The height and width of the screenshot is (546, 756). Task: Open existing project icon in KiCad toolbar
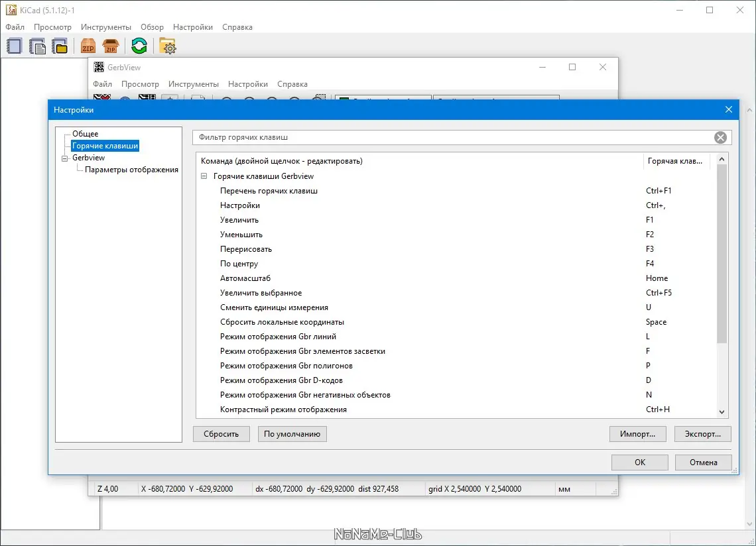click(60, 46)
